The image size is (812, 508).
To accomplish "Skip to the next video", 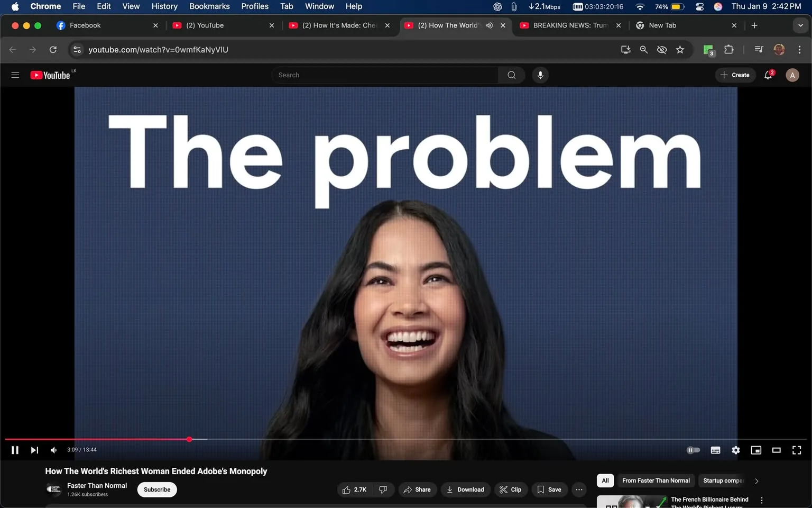I will [x=34, y=450].
